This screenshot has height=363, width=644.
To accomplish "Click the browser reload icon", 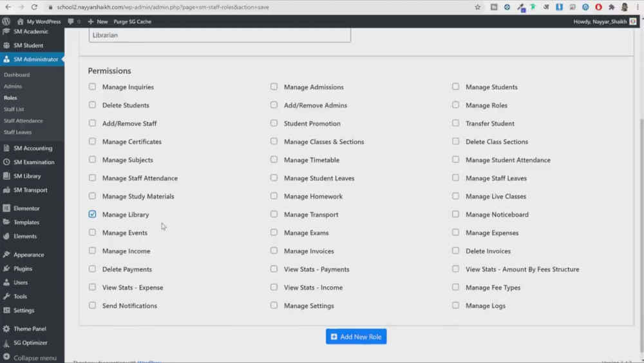I will point(36,7).
